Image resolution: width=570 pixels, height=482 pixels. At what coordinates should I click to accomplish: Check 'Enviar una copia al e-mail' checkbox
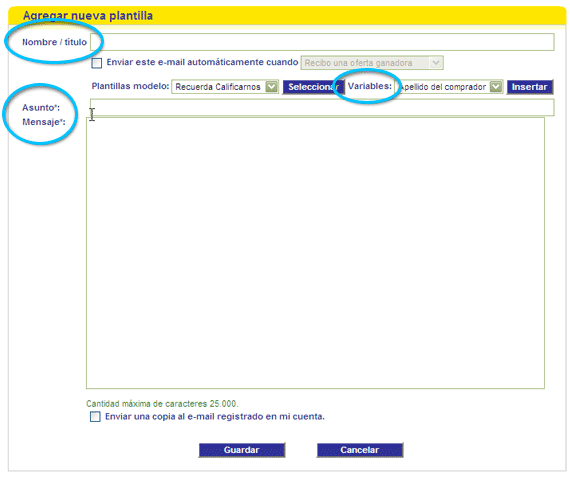(95, 417)
